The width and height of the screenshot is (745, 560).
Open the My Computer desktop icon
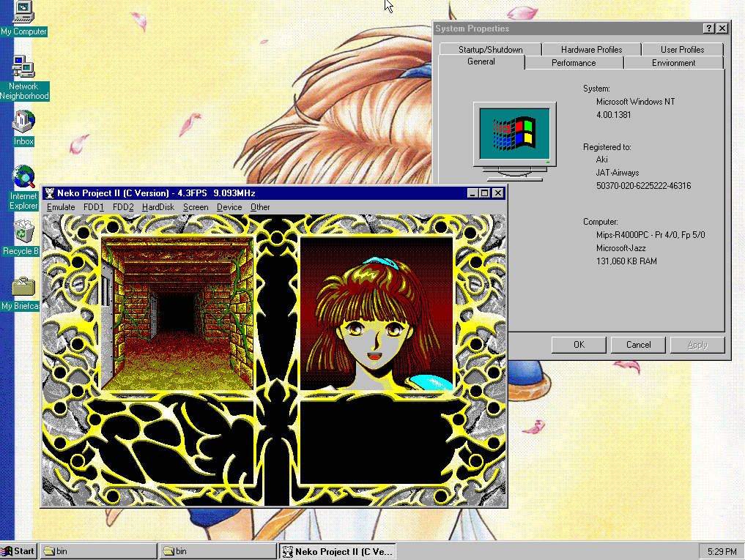click(x=23, y=12)
